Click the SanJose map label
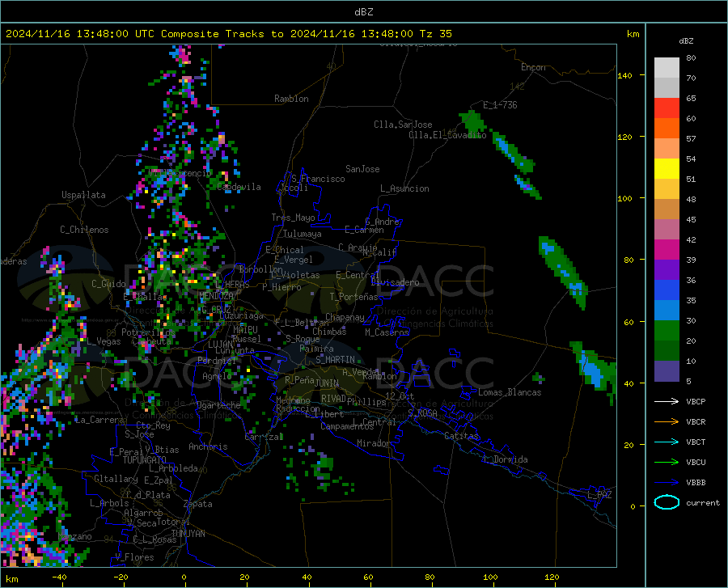Screen dimensions: 728x588 (x=362, y=169)
